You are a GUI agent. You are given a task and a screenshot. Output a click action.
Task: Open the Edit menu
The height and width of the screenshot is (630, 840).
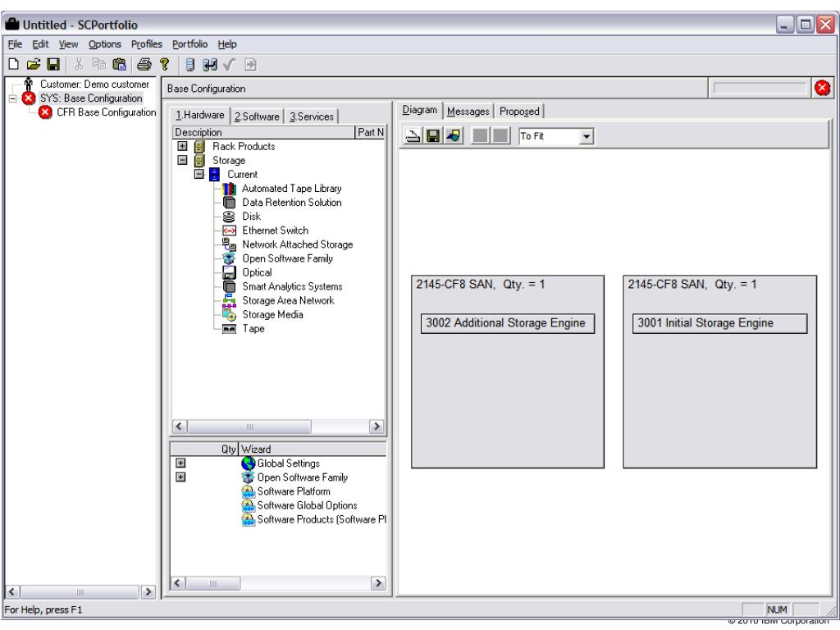pos(40,44)
